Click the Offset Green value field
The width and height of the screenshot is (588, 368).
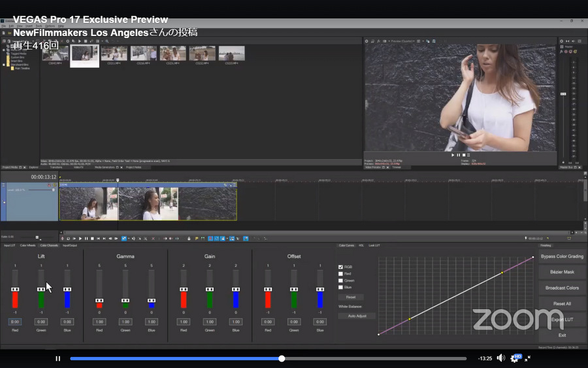coord(294,322)
